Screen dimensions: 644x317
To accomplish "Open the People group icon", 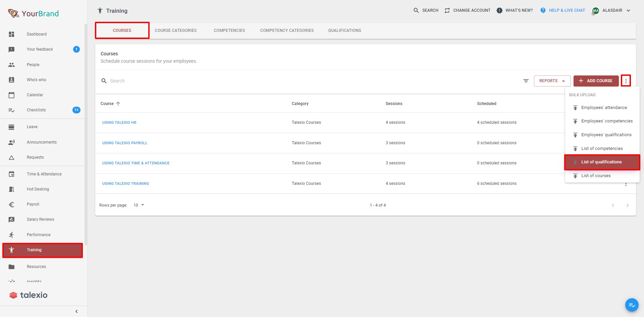I will [11, 65].
